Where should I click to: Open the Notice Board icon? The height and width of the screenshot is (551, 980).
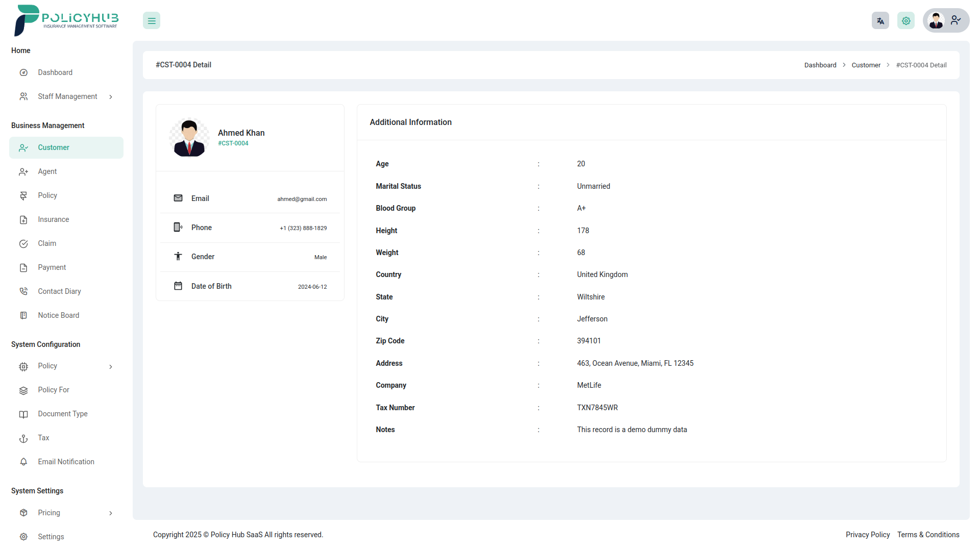[x=23, y=315]
